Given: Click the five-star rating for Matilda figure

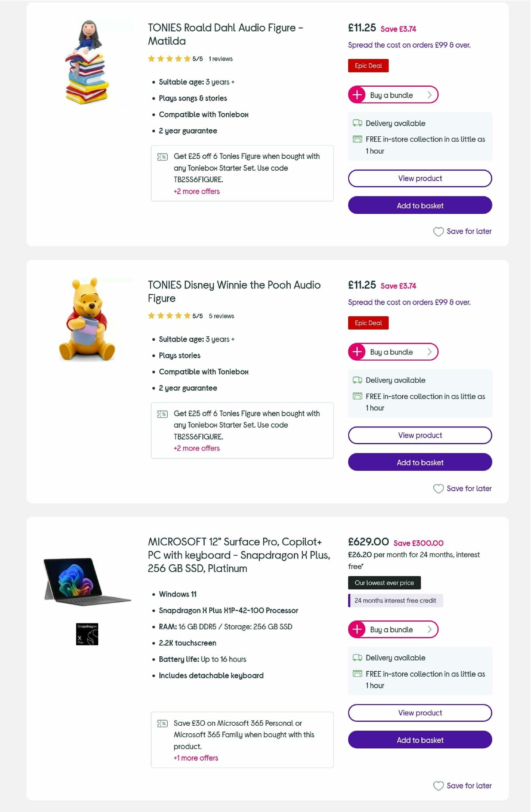Looking at the screenshot, I should pyautogui.click(x=169, y=58).
